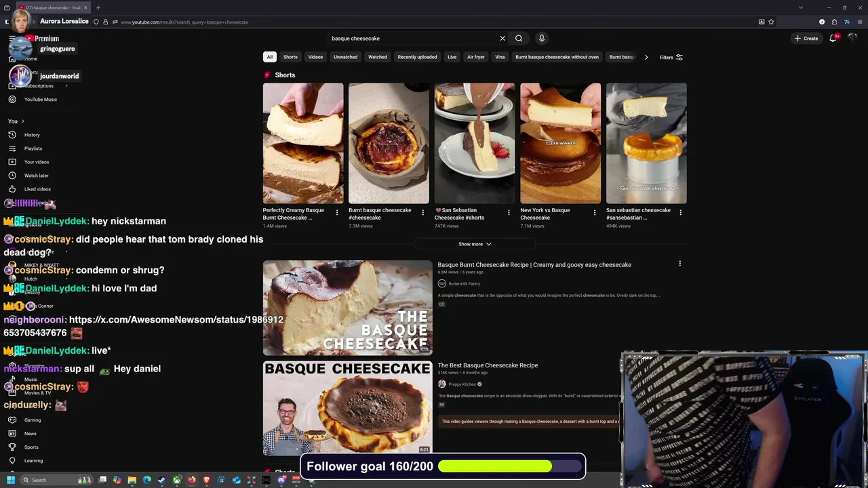
Task: Open Brave browser from the taskbar
Action: pos(206,480)
